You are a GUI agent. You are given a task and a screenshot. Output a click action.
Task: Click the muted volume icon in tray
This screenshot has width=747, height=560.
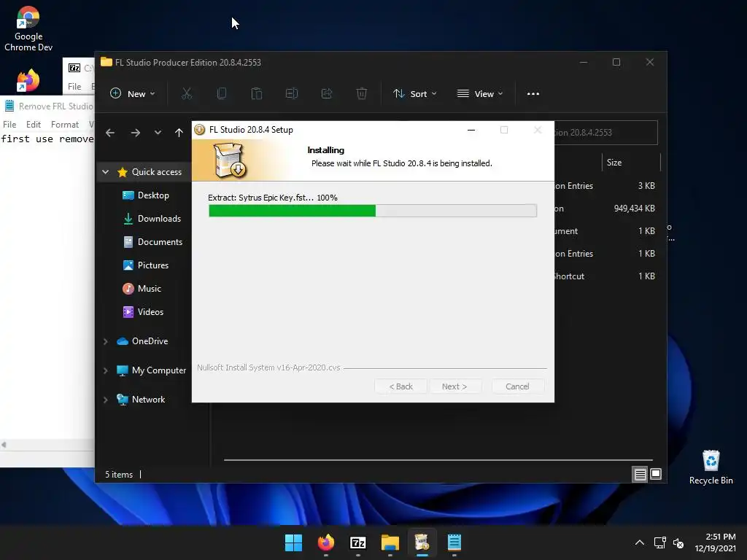(678, 542)
